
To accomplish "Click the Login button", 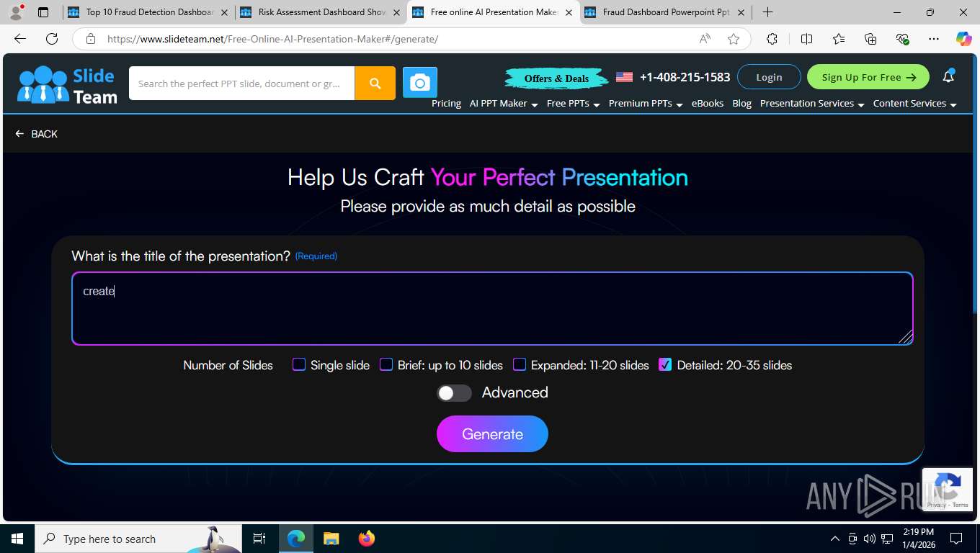I will pos(769,77).
